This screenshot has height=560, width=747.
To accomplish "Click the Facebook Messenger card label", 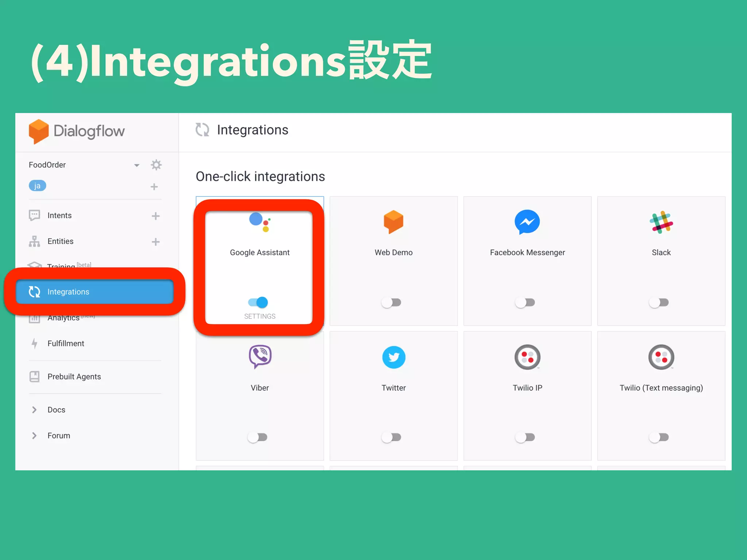I will [527, 252].
